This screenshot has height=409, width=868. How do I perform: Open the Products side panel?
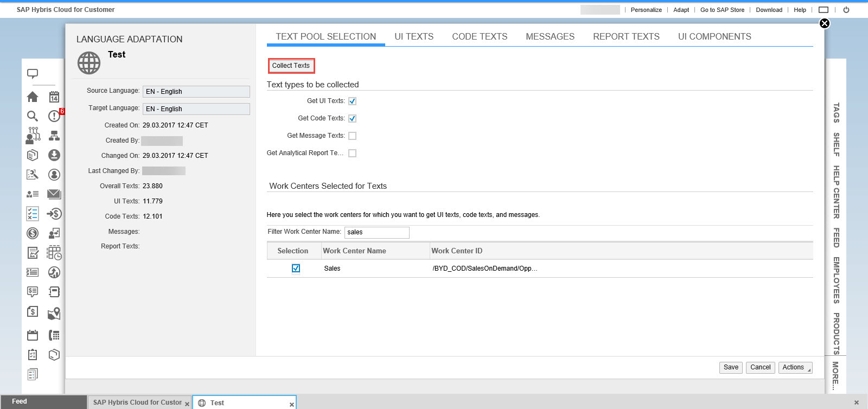836,334
